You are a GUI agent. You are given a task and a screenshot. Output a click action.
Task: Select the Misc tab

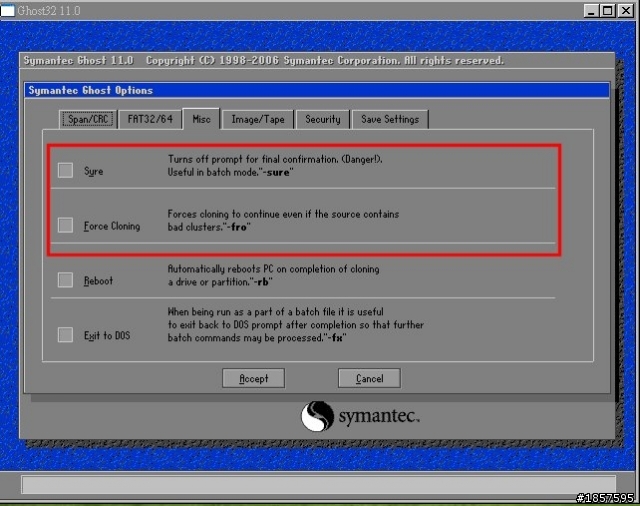[x=201, y=119]
